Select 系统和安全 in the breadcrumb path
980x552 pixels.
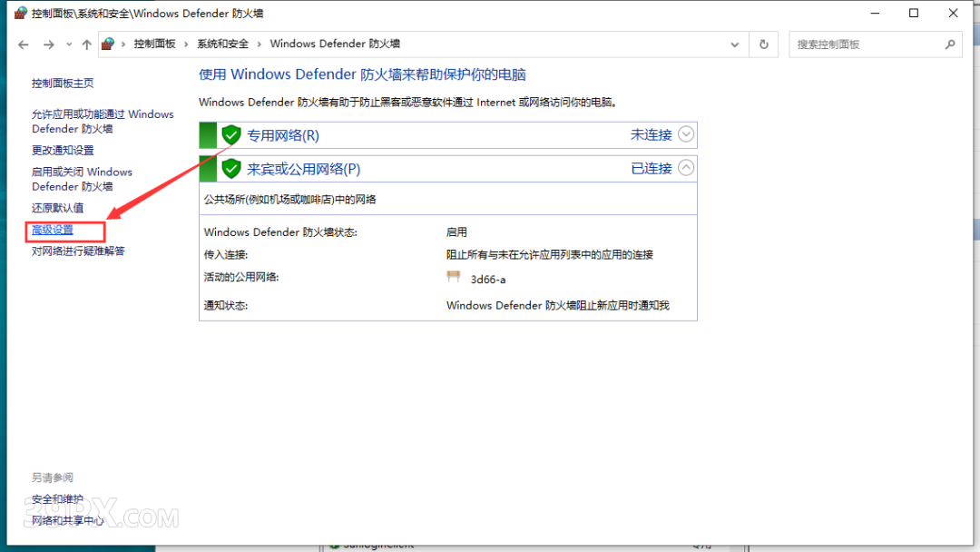(x=222, y=44)
